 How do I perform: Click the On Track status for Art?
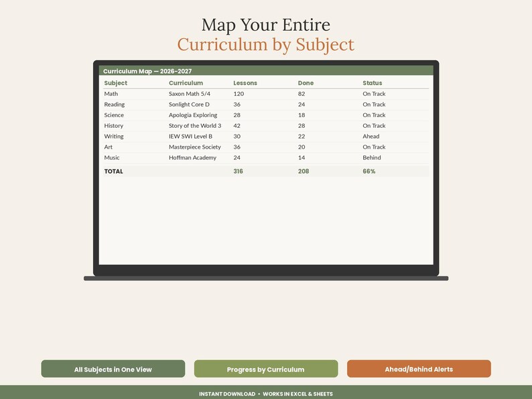(374, 147)
